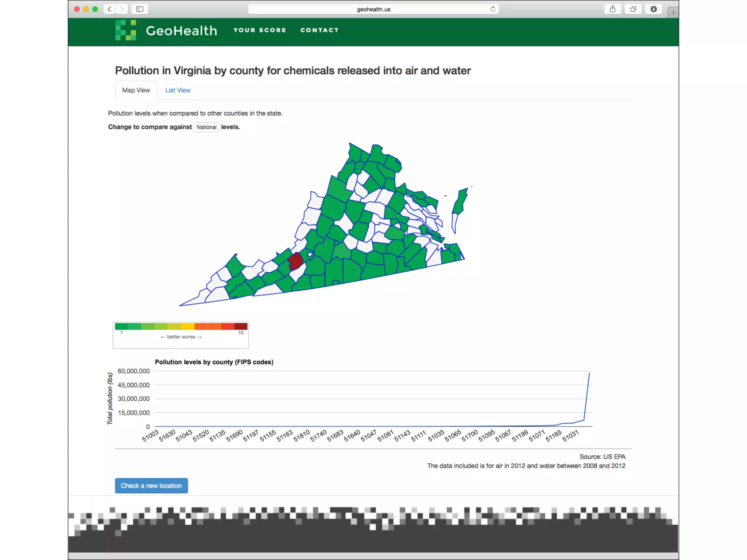Click the GeoHealth checkered logo icon
Viewport: 747px width, 560px height.
tap(125, 30)
